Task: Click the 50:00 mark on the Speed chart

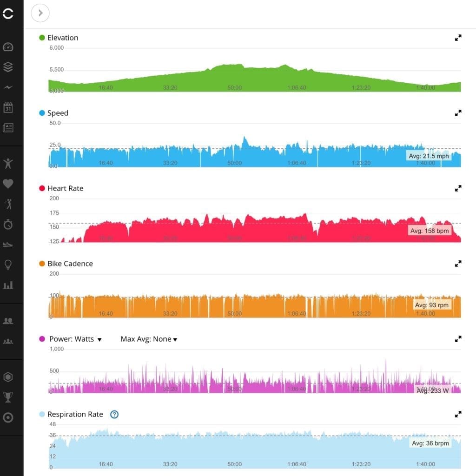Action: point(235,163)
